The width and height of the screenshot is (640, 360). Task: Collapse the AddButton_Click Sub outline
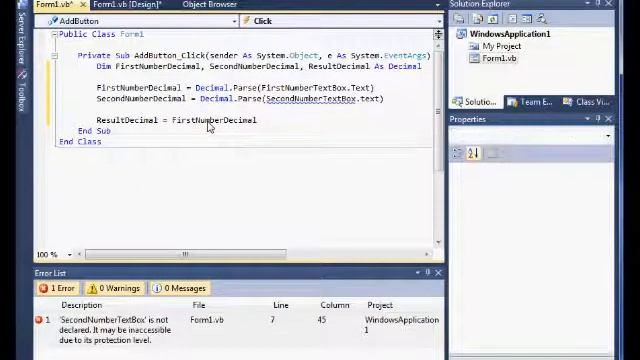coord(54,56)
